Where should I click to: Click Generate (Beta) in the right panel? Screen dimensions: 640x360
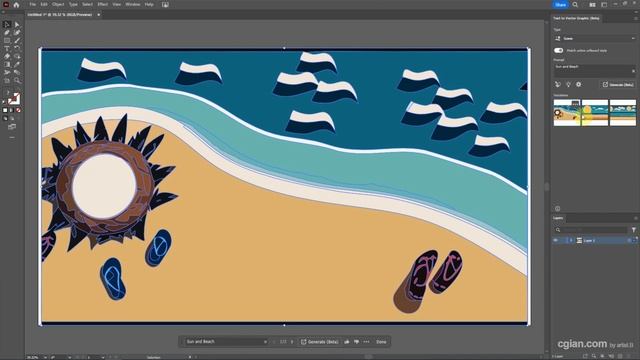pos(618,84)
